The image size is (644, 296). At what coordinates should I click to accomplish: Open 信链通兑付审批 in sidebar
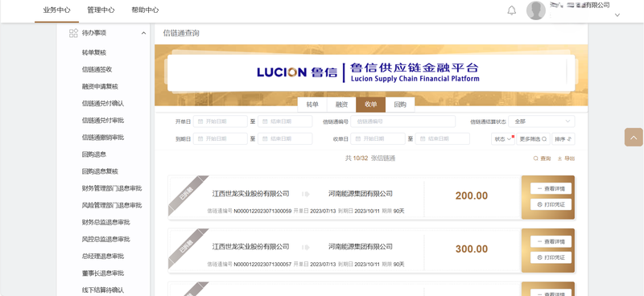103,121
